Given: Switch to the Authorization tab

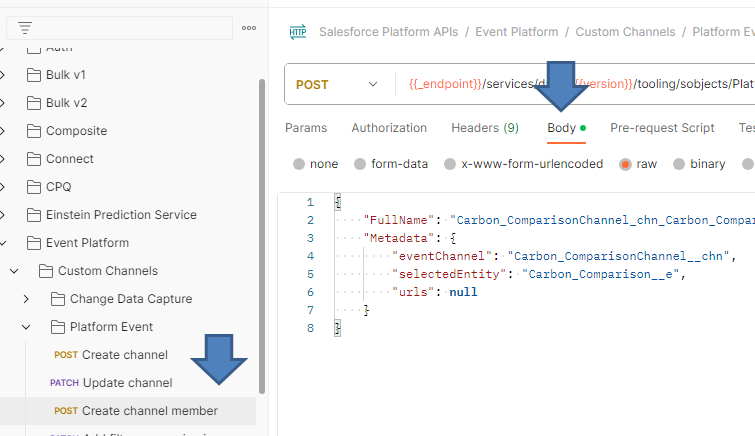Looking at the screenshot, I should 389,128.
